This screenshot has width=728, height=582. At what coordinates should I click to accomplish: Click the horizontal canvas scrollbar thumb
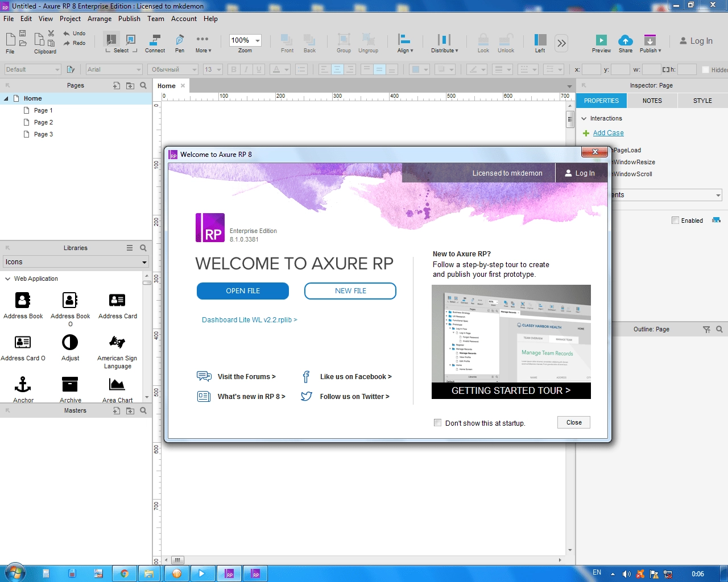pos(178,560)
